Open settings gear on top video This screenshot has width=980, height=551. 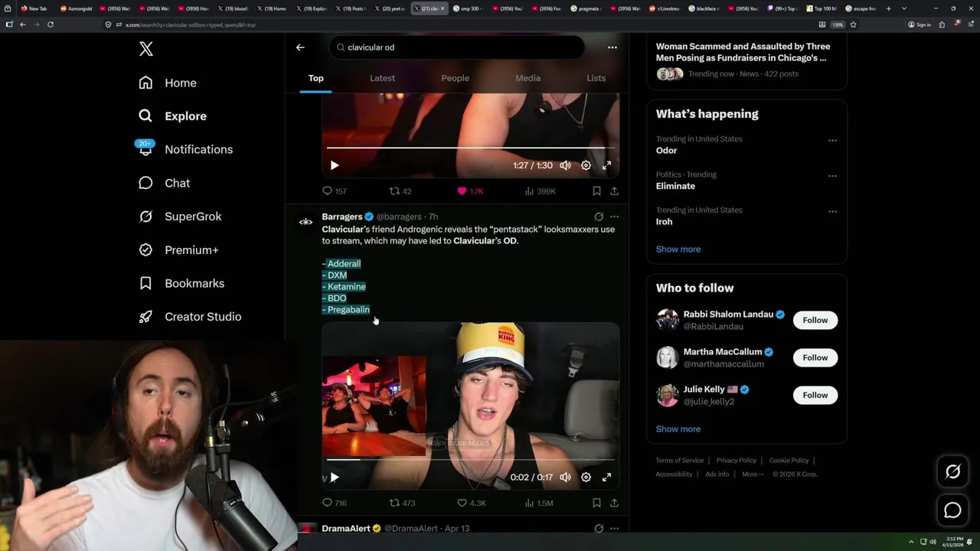pyautogui.click(x=586, y=165)
